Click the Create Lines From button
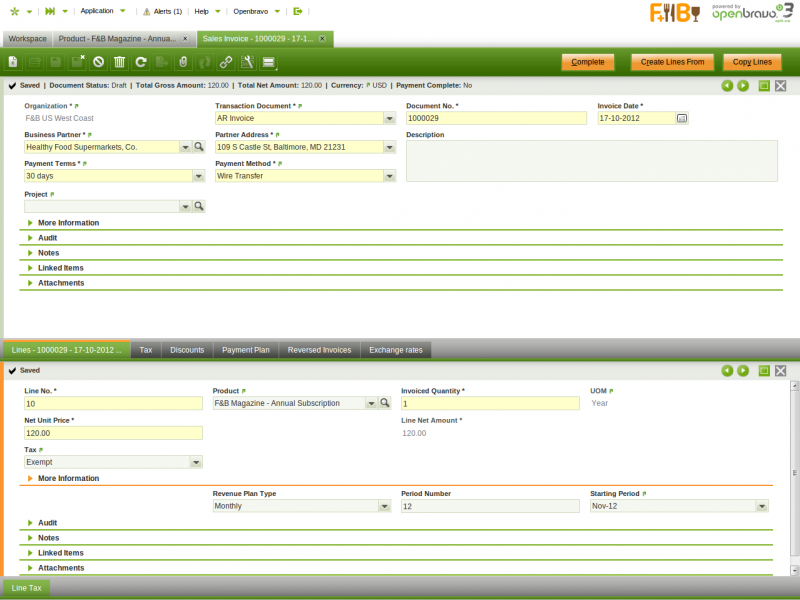 [673, 62]
